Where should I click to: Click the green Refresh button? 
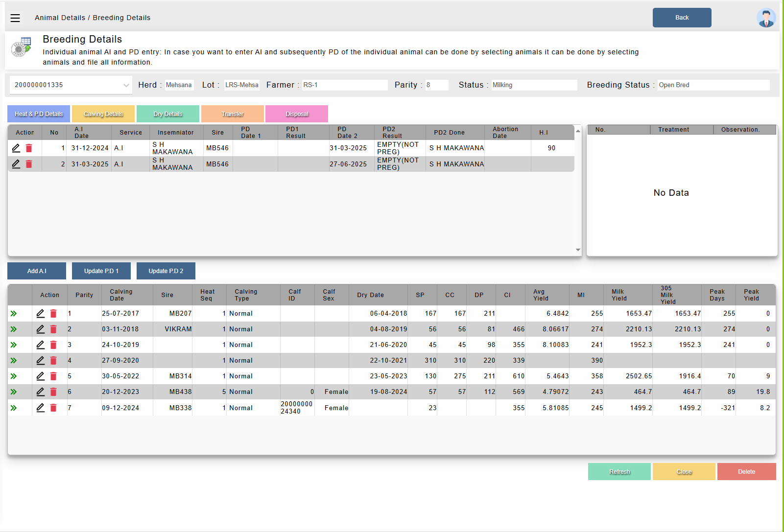(619, 472)
